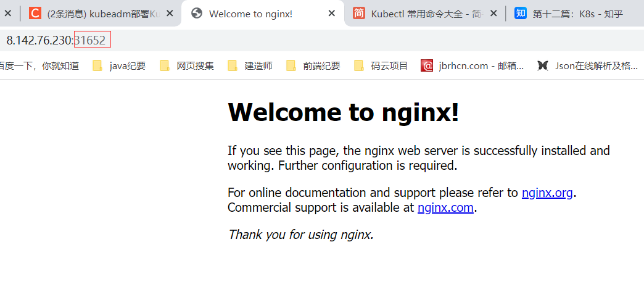Viewport: 644px width, 284px height.
Task: Open the java纪要 bookmark folder
Action: pyautogui.click(x=119, y=66)
